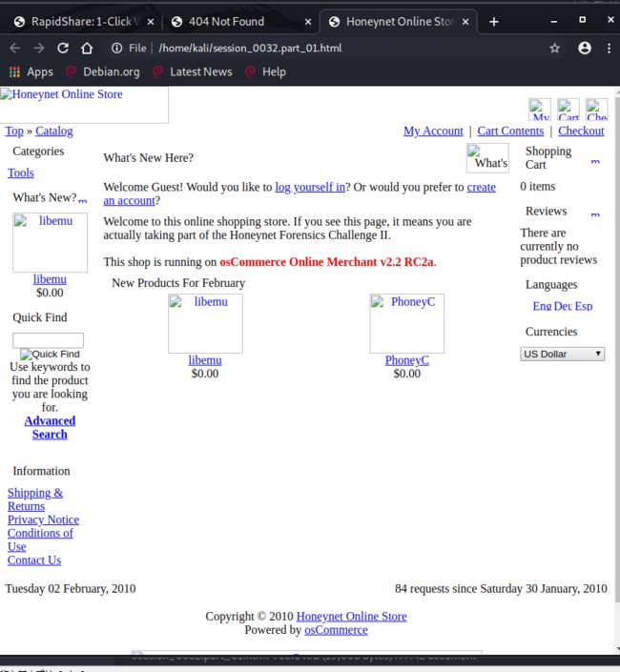Click the Quick Find submit image
The width and height of the screenshot is (620, 672).
tap(50, 354)
